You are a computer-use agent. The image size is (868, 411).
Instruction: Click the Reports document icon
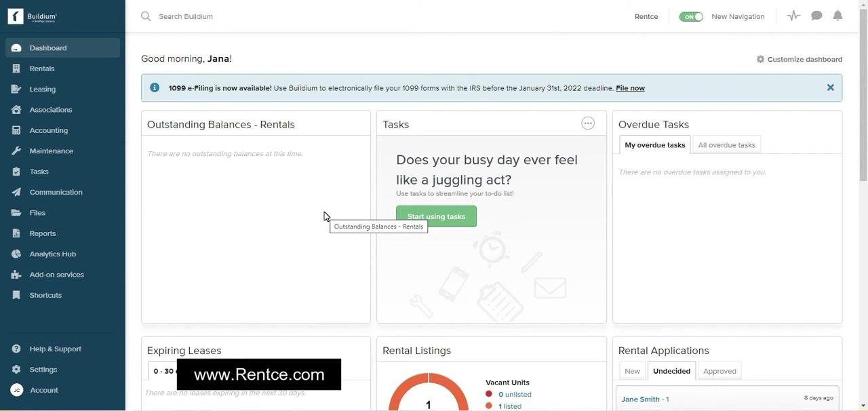16,233
